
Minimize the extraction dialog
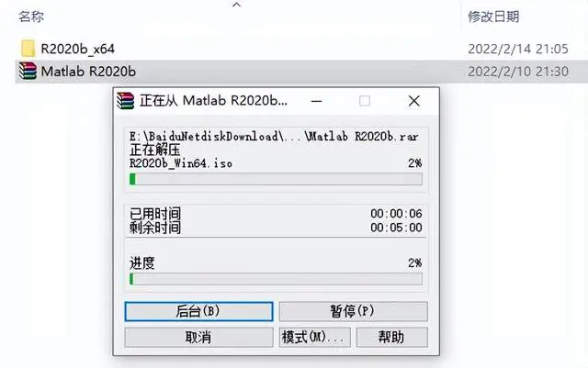tap(316, 101)
